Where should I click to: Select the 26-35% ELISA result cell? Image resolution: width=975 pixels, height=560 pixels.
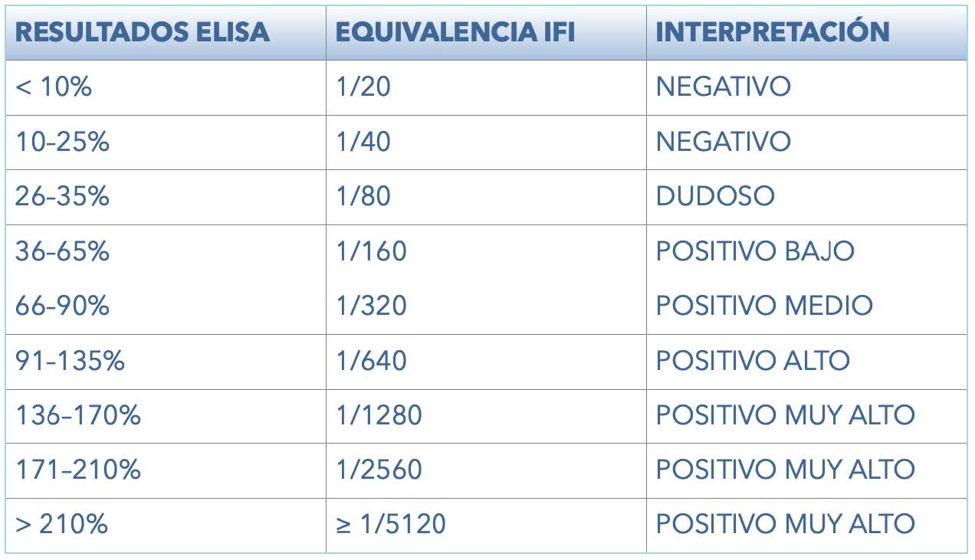166,197
